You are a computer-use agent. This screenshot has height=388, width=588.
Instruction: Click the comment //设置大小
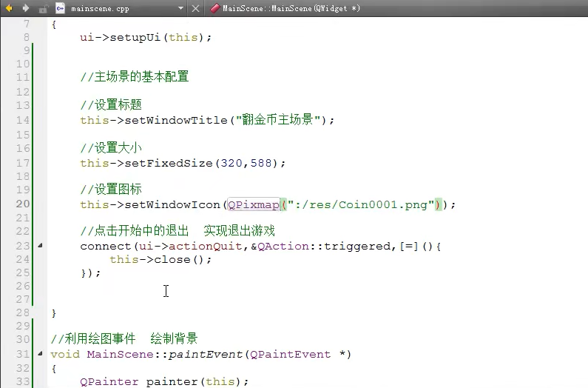point(111,148)
